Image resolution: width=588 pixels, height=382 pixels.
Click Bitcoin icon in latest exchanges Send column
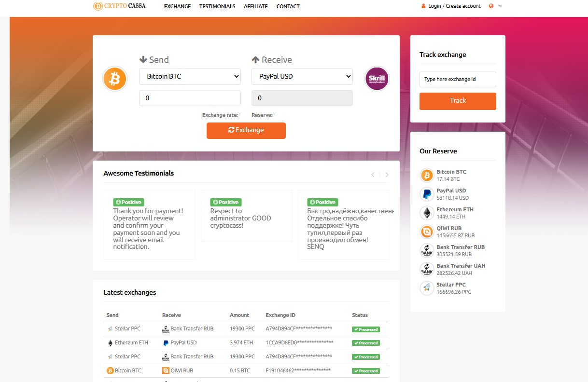pyautogui.click(x=110, y=371)
